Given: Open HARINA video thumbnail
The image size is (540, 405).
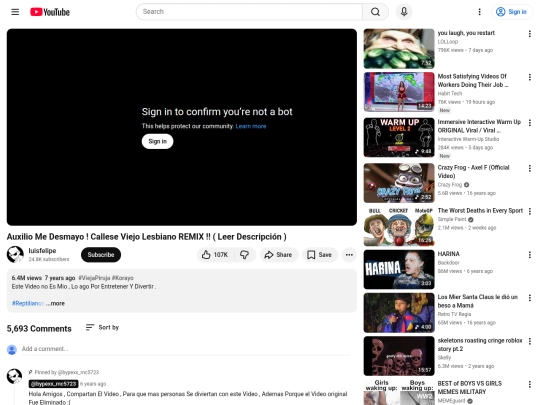Looking at the screenshot, I should pyautogui.click(x=399, y=269).
